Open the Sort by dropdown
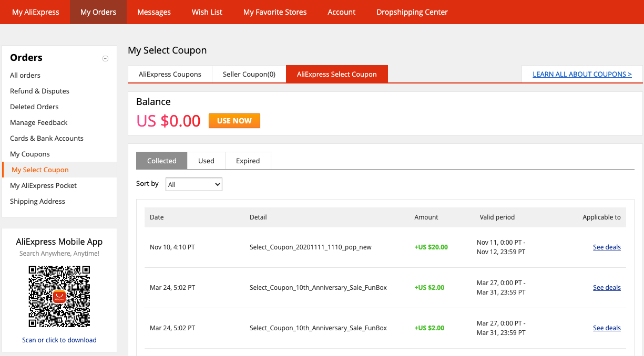The image size is (644, 356). [194, 184]
